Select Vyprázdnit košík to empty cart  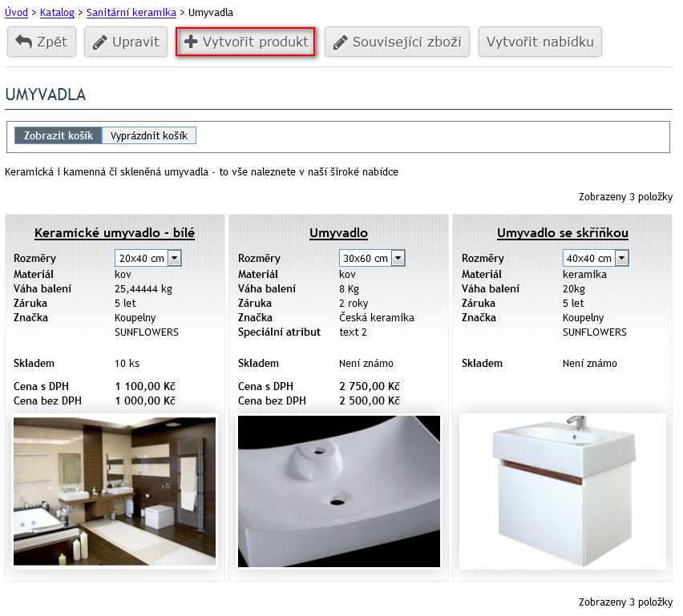tap(149, 135)
